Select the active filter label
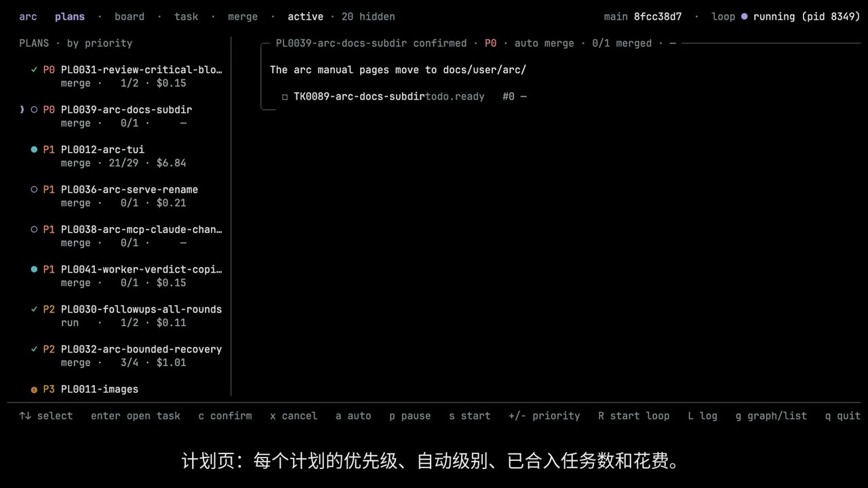The height and width of the screenshot is (488, 868). (x=306, y=16)
